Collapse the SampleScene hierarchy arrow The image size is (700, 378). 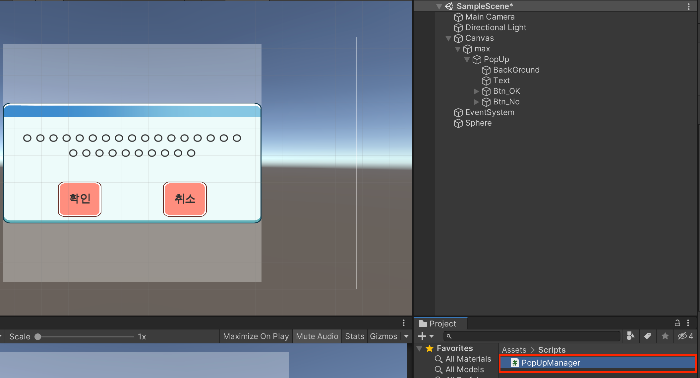click(439, 6)
